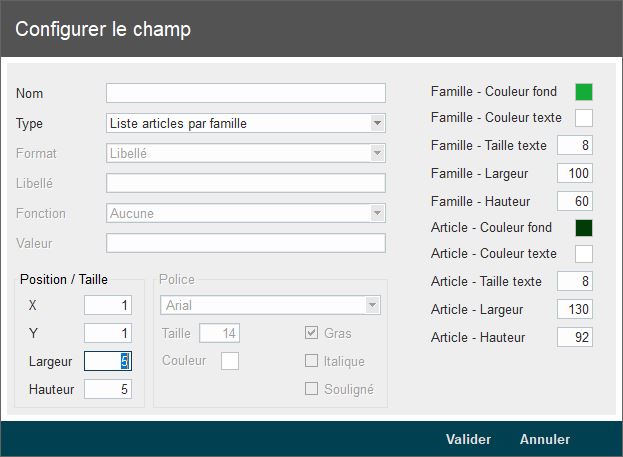Select the Article - Taille texte field
The height and width of the screenshot is (457, 623).
pos(575,281)
